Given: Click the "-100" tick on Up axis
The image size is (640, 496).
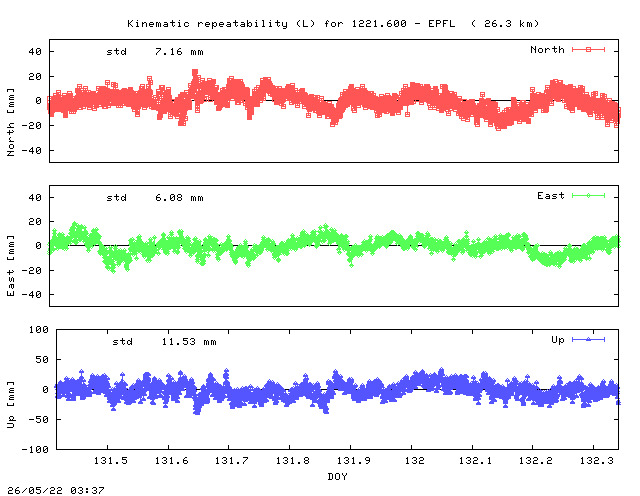Looking at the screenshot, I should (35, 449).
